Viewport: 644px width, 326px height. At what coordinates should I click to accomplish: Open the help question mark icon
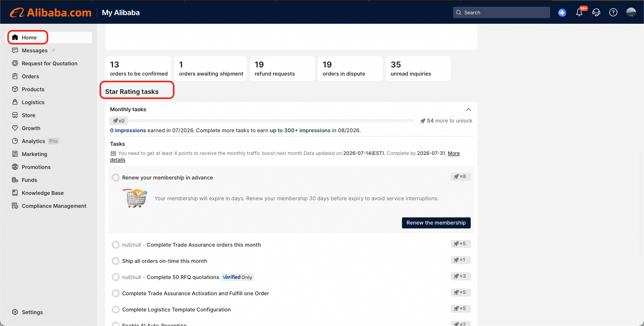pos(613,13)
